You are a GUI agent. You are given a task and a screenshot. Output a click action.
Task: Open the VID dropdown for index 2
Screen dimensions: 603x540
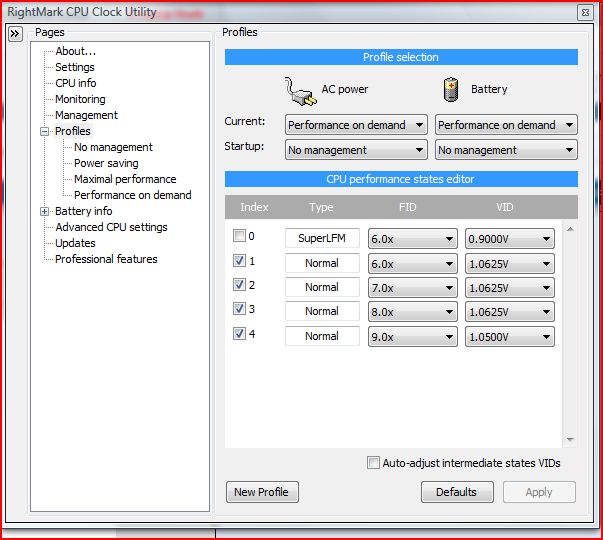pos(510,288)
